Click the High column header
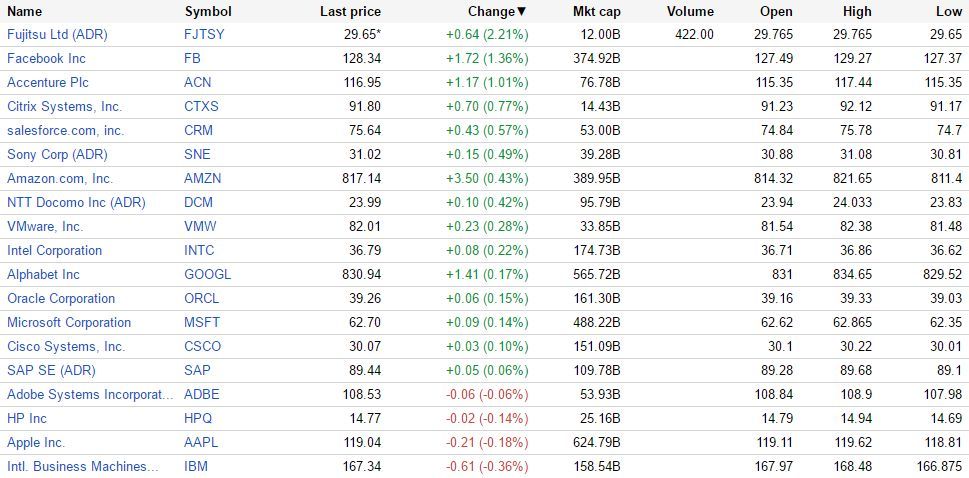The height and width of the screenshot is (478, 969). click(856, 11)
